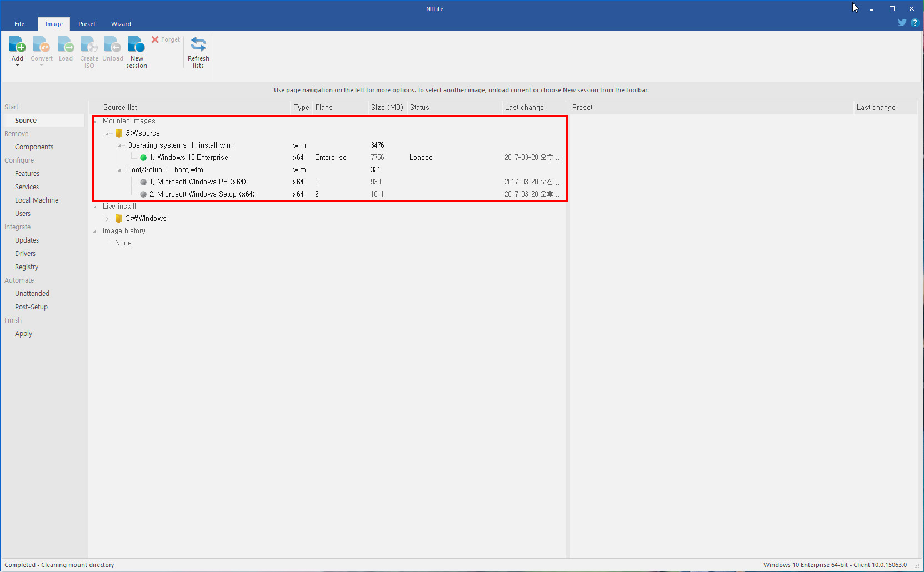Sort by Type column header
Screen dimensions: 924x572
click(x=302, y=108)
